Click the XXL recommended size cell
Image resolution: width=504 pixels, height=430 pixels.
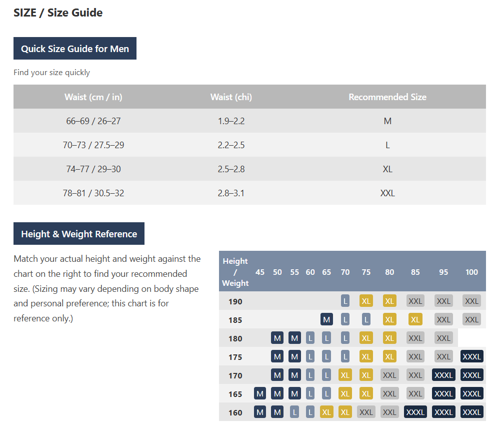[x=387, y=193]
